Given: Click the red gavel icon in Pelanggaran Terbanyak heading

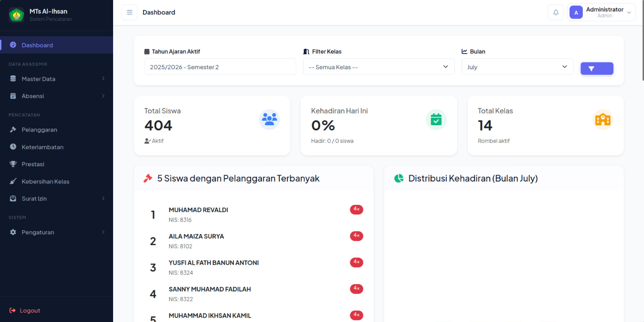Looking at the screenshot, I should tap(148, 178).
